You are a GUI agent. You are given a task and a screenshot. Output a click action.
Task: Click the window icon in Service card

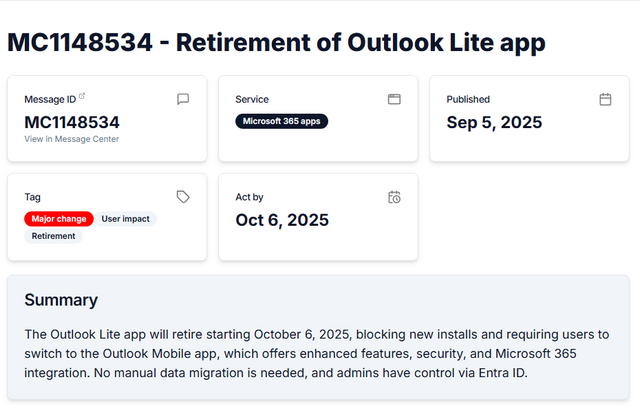point(394,99)
